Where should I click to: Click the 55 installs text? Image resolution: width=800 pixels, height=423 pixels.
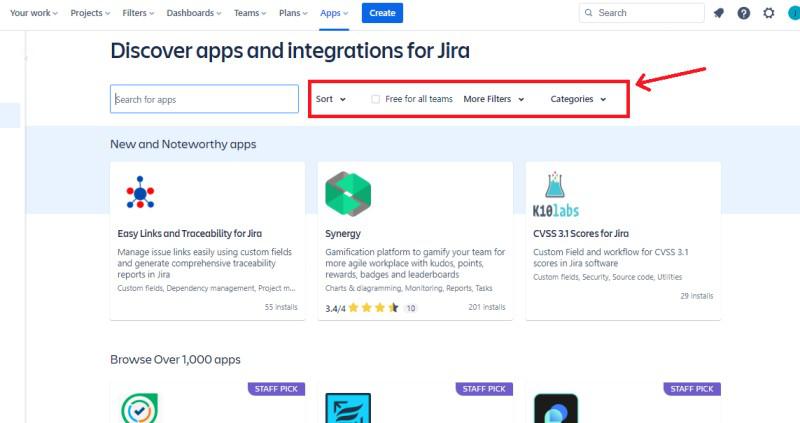281,307
